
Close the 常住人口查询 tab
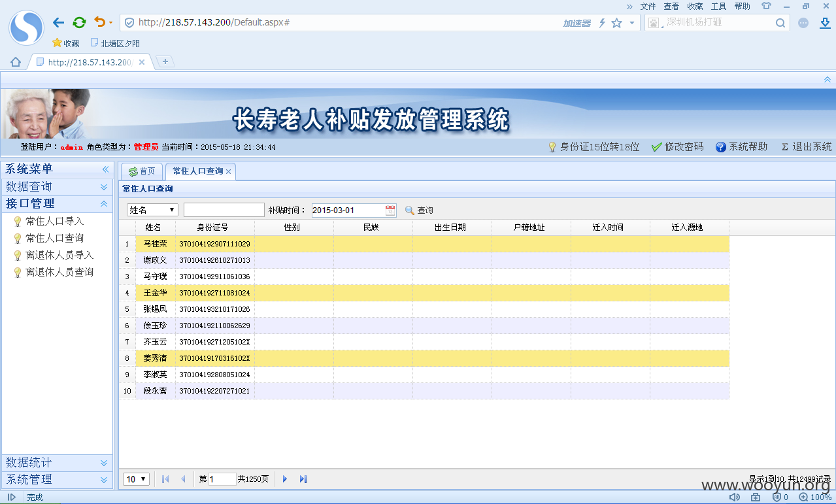229,172
